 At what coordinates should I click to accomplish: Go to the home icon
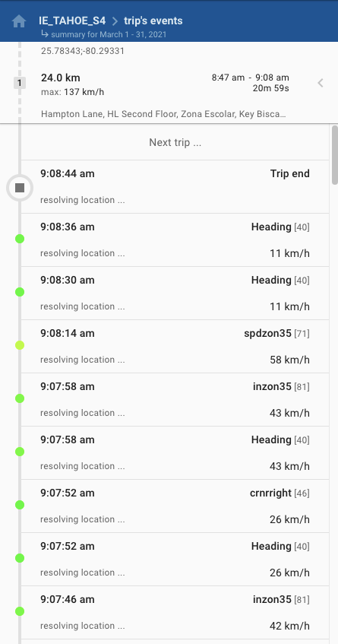(19, 21)
